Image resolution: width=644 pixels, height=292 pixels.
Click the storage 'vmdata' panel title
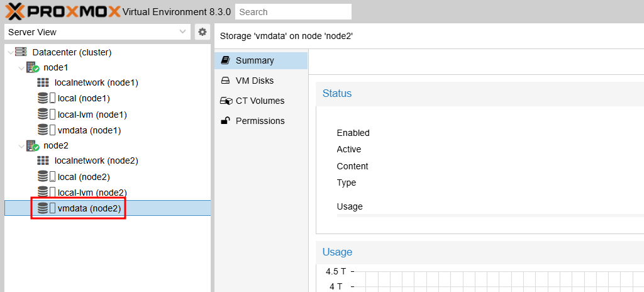(x=287, y=36)
